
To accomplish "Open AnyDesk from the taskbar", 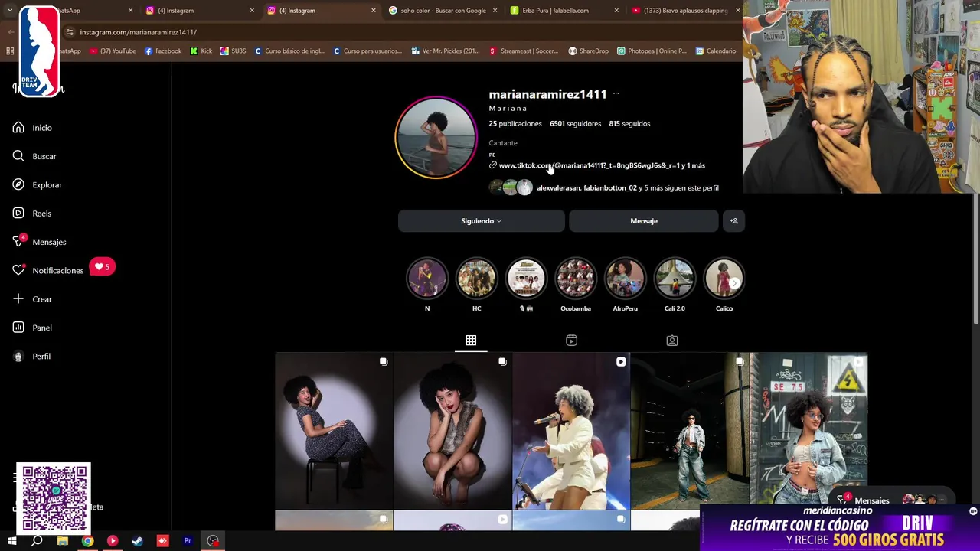I will tap(162, 541).
